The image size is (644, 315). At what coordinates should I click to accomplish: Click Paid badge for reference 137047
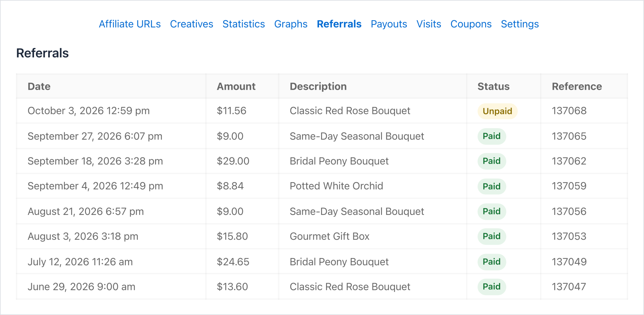pyautogui.click(x=492, y=287)
